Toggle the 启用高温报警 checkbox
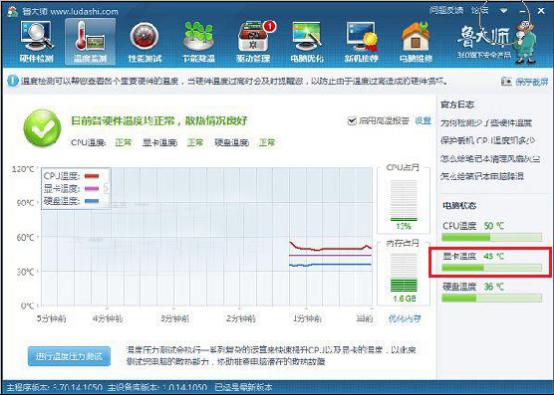Viewport: 554px width, 395px height. point(352,121)
